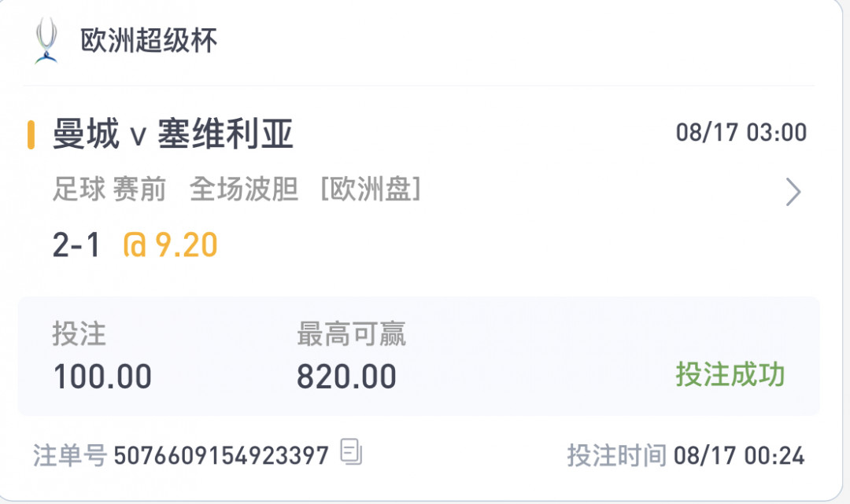The height and width of the screenshot is (504, 850).
Task: Click the 投注 stake label
Action: (79, 333)
